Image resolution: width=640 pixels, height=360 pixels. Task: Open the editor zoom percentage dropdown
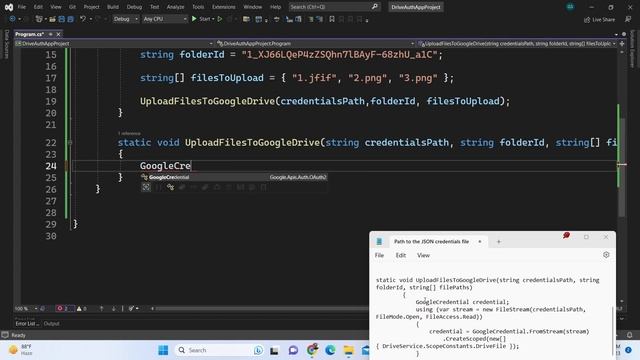[x=26, y=309]
